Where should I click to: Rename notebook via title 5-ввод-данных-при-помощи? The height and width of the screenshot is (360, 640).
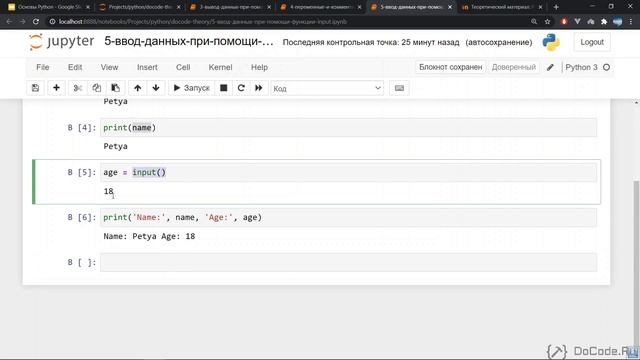tap(189, 41)
